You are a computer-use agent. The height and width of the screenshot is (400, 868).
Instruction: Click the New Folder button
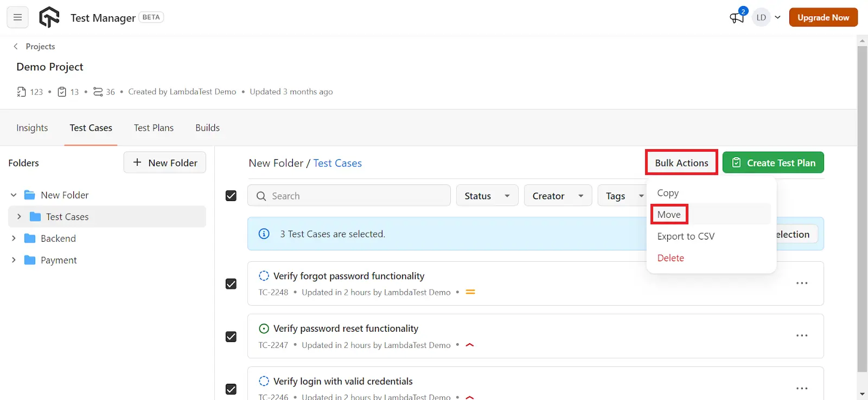pos(165,163)
